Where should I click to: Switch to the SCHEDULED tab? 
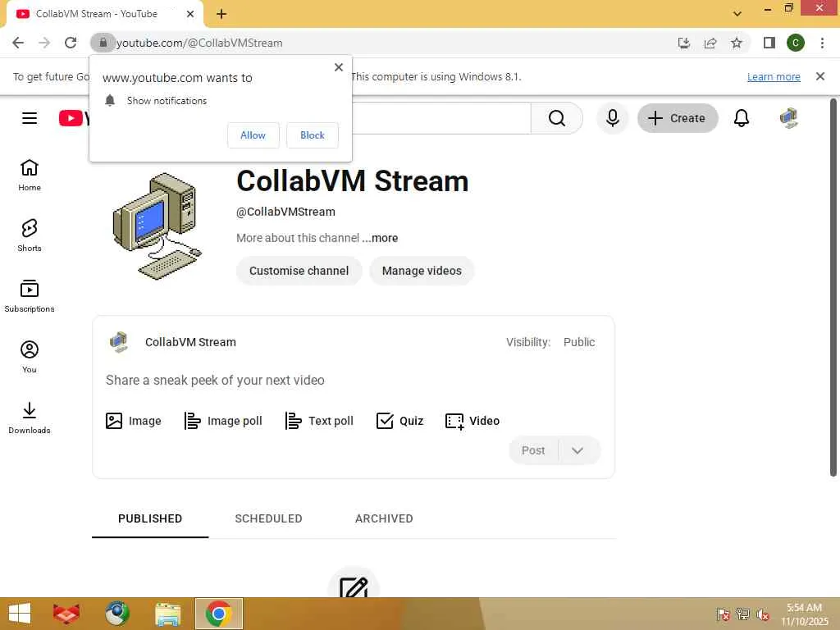coord(268,518)
